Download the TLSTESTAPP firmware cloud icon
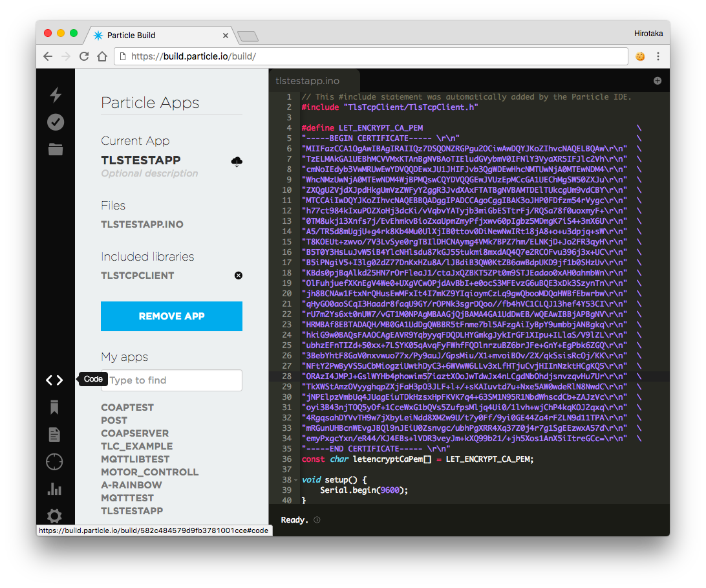706x588 pixels. 237,161
